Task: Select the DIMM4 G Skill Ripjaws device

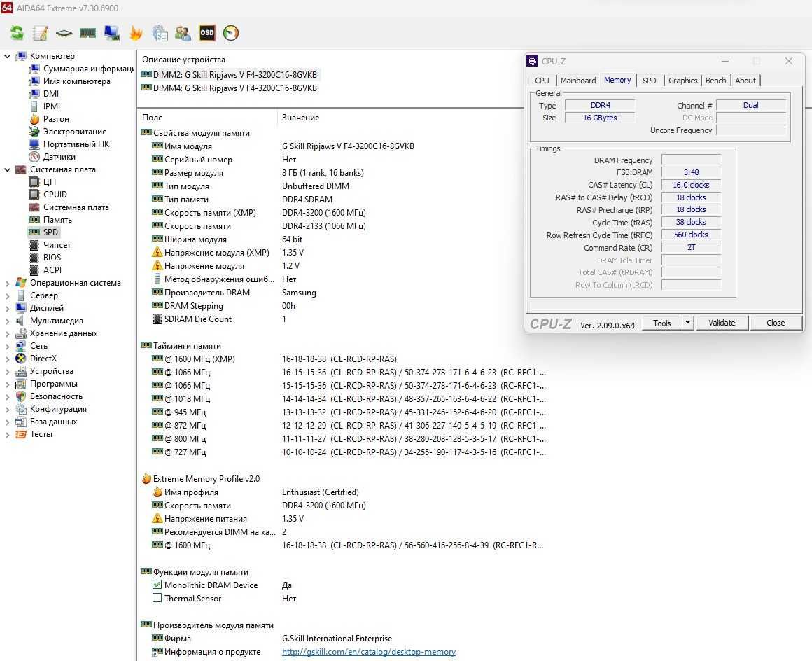Action: (x=230, y=88)
